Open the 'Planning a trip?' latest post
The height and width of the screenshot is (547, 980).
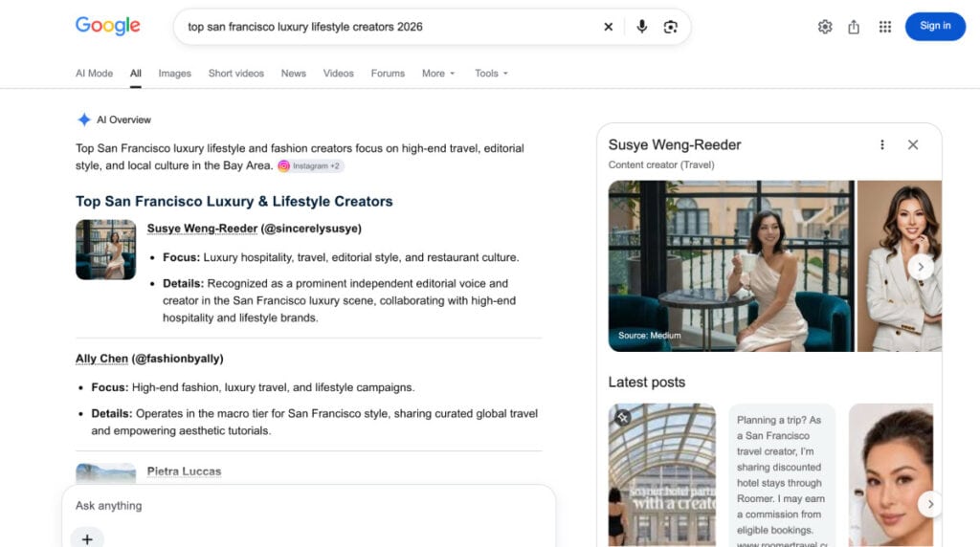[781, 475]
